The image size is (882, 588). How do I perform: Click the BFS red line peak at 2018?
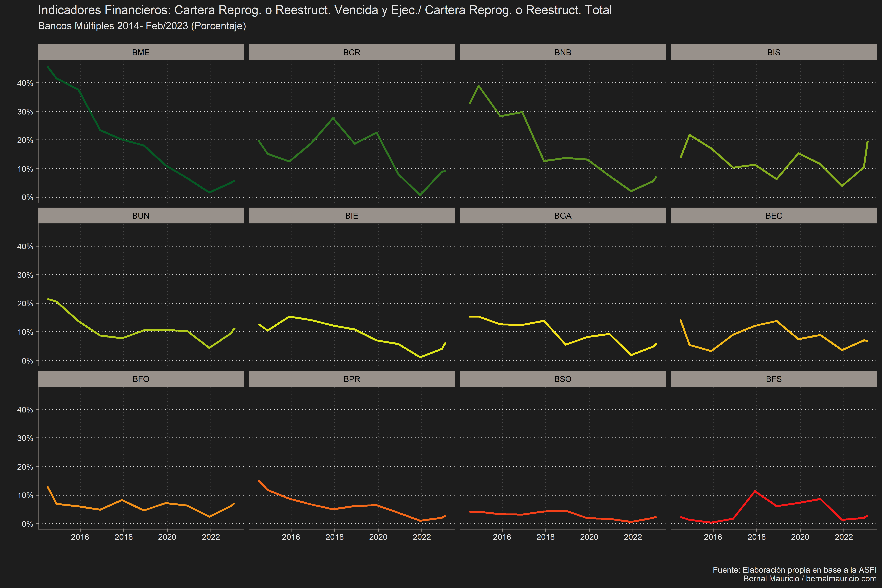click(755, 491)
